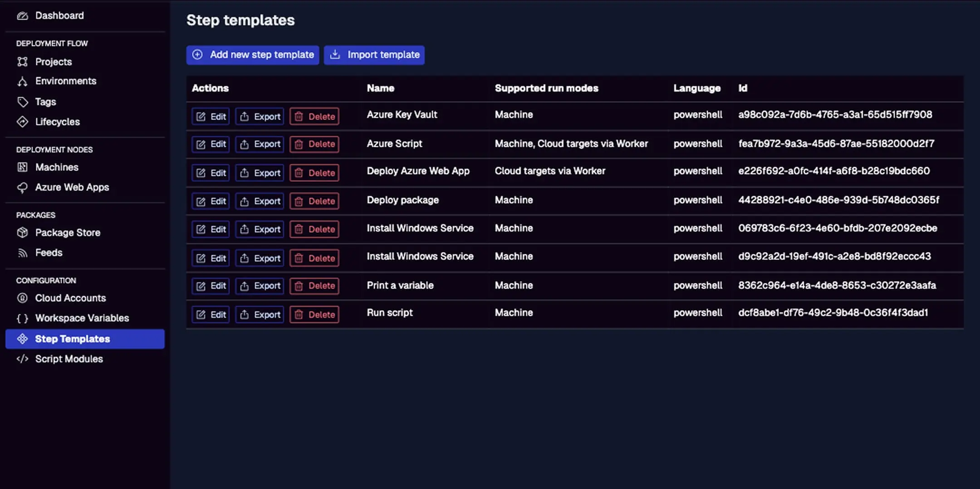980x489 pixels.
Task: Export the Deploy package template
Action: [x=259, y=201]
